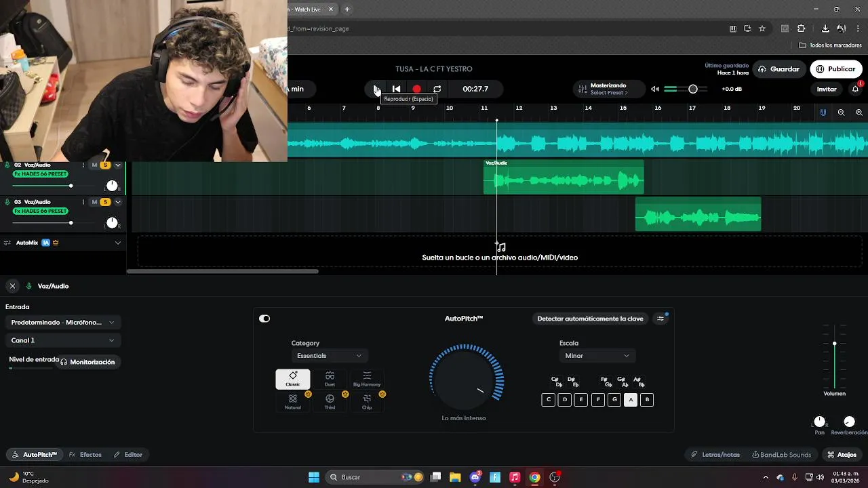Expand the track 02 options chevron
The image size is (868, 488).
coord(118,165)
